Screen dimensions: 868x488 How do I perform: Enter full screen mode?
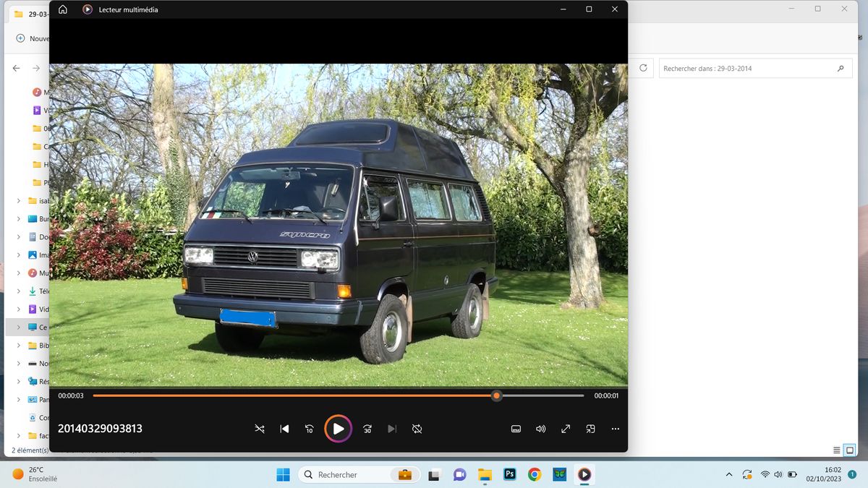click(566, 429)
